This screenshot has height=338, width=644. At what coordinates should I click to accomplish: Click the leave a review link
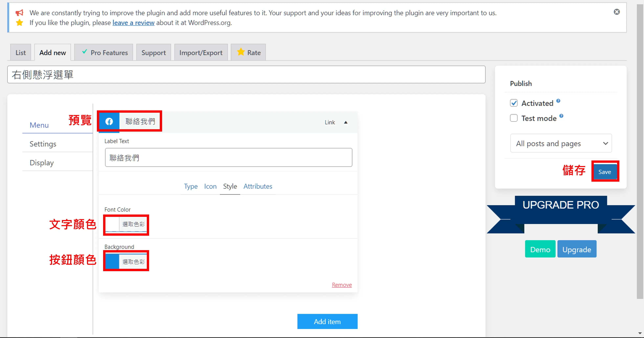(x=133, y=23)
